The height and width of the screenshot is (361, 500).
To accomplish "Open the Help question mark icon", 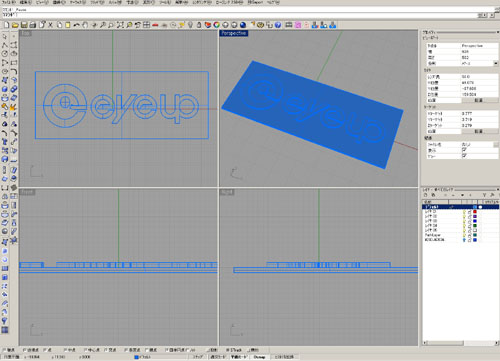I will pos(278,25).
